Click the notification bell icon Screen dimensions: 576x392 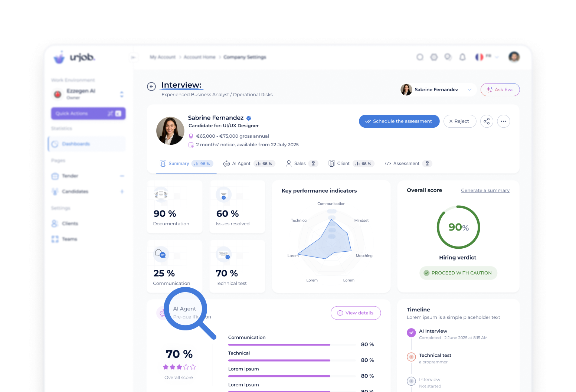(462, 57)
